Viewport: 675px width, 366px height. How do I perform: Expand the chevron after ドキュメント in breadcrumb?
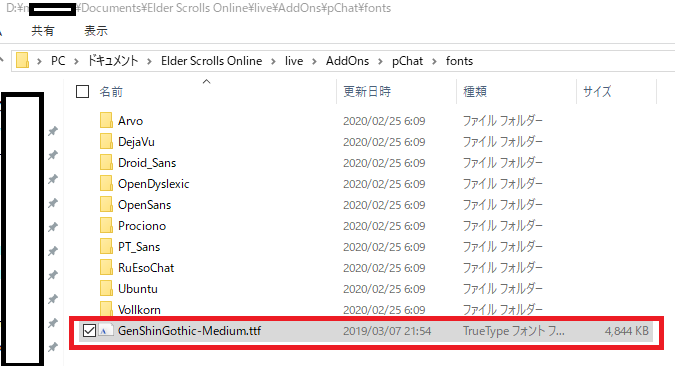coord(149,61)
